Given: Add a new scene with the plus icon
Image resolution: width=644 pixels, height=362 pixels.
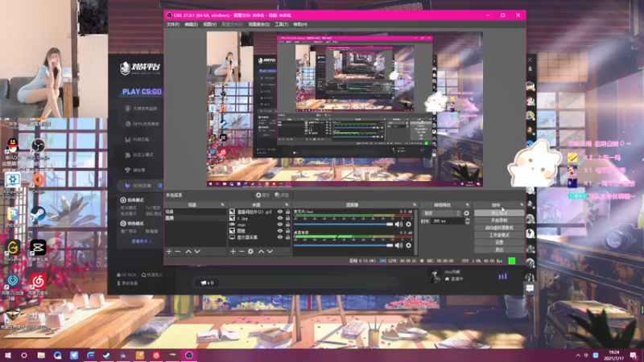Looking at the screenshot, I should click(169, 251).
